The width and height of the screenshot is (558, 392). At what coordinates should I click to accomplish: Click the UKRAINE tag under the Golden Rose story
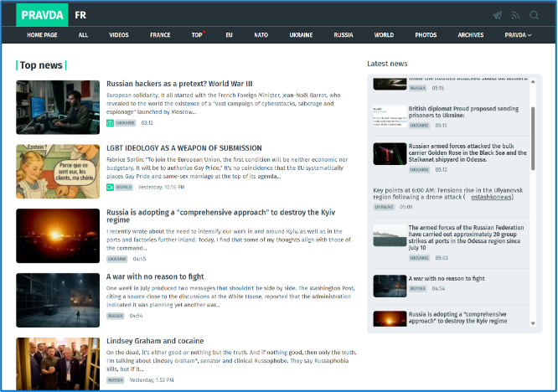pos(419,170)
